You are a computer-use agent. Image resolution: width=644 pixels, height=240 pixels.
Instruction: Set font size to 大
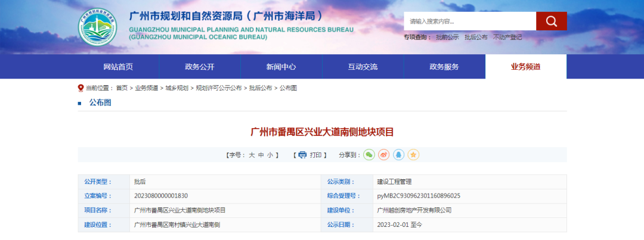tap(252, 155)
